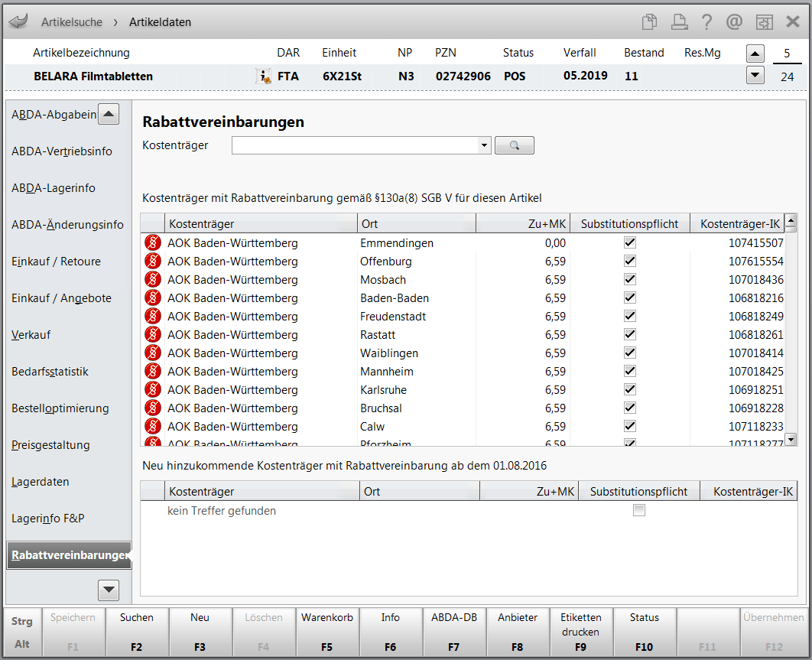This screenshot has height=660, width=812.
Task: Toggle Substitutionspflicht checkbox for Freudenstadt
Action: tap(630, 316)
